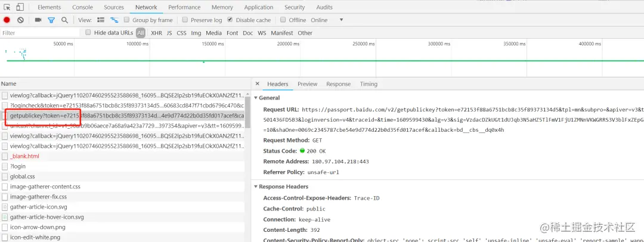
Task: Select image-gatherer-fix.css request
Action: [x=122, y=197]
